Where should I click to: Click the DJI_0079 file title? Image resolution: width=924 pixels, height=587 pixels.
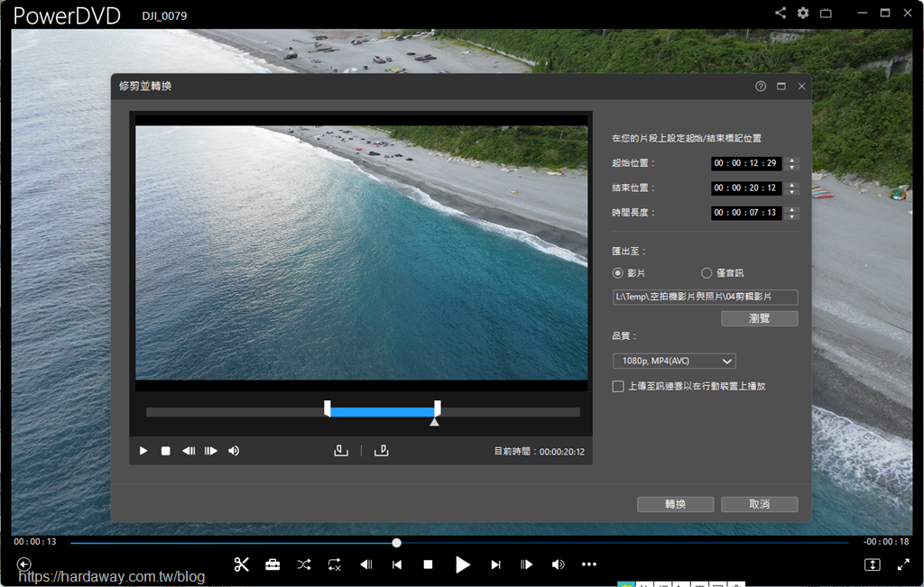coord(164,16)
